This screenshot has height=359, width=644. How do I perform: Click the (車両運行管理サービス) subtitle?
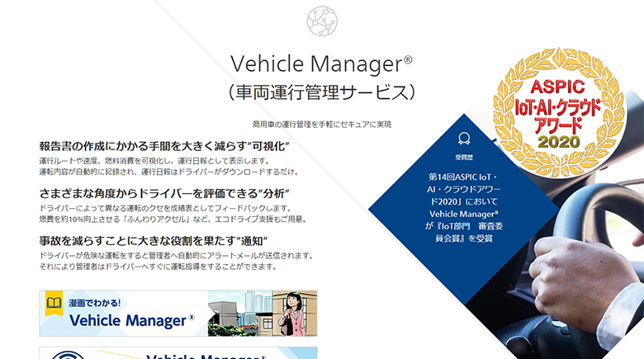tap(322, 92)
